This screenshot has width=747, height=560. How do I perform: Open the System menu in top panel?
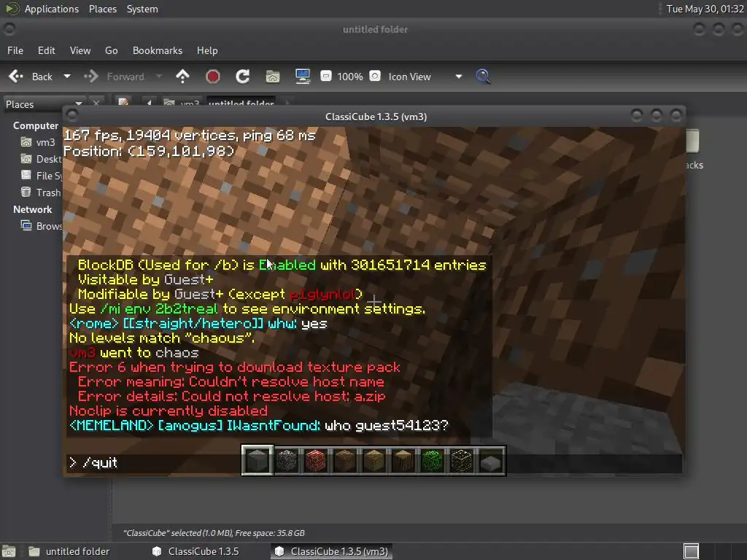142,9
